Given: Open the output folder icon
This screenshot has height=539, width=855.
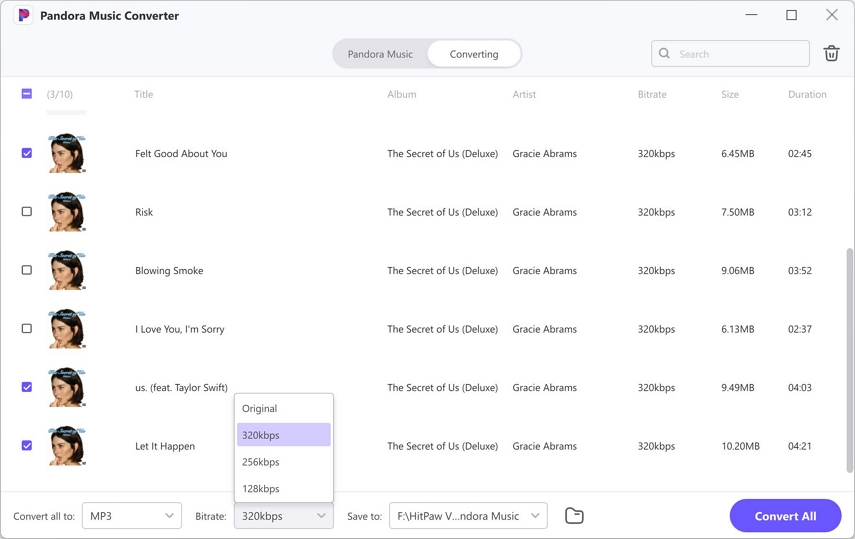Looking at the screenshot, I should point(574,516).
